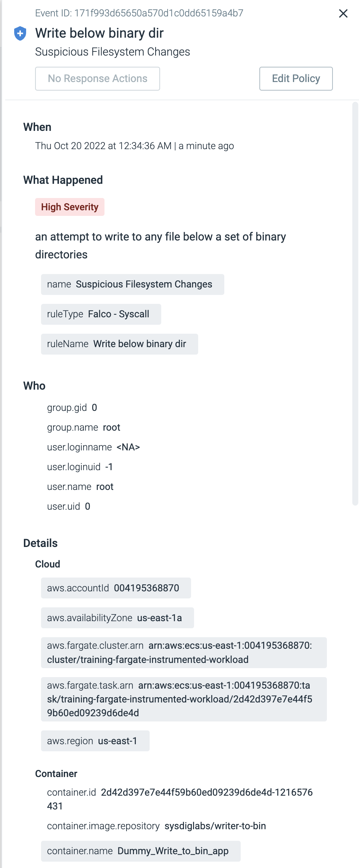Select the ruleType Falco - Syscall tag

point(101,314)
